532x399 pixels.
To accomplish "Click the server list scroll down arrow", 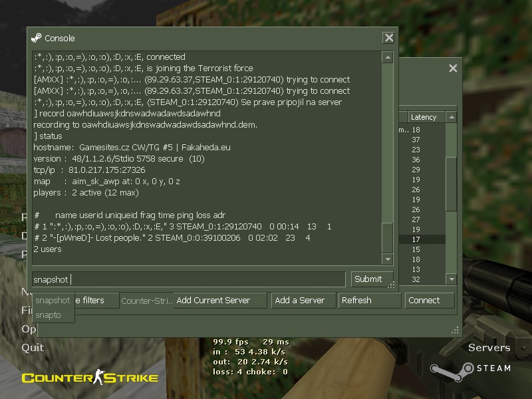I will [x=452, y=279].
